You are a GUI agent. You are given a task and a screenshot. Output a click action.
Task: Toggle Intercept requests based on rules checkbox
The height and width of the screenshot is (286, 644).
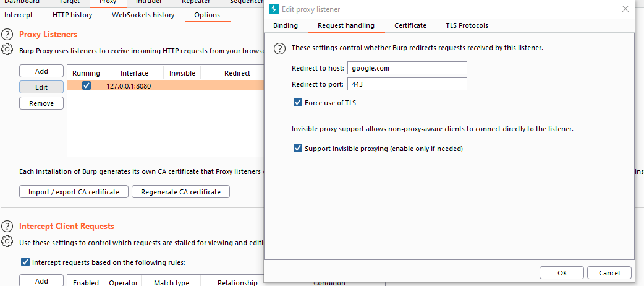(25, 262)
